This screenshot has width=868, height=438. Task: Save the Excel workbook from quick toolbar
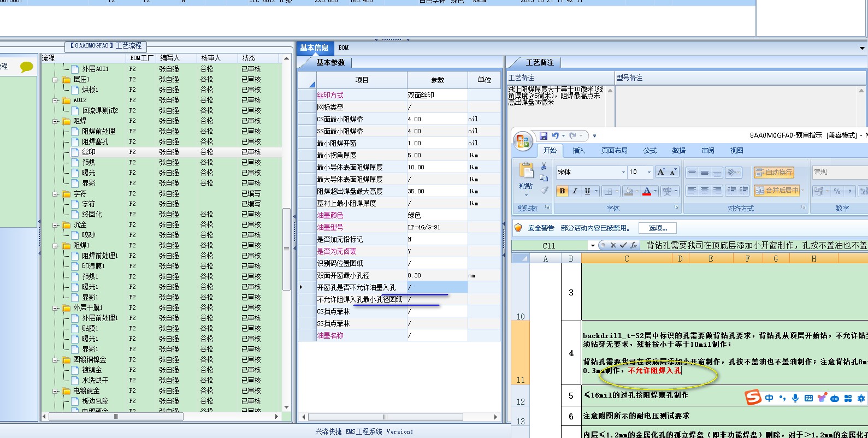click(x=544, y=135)
